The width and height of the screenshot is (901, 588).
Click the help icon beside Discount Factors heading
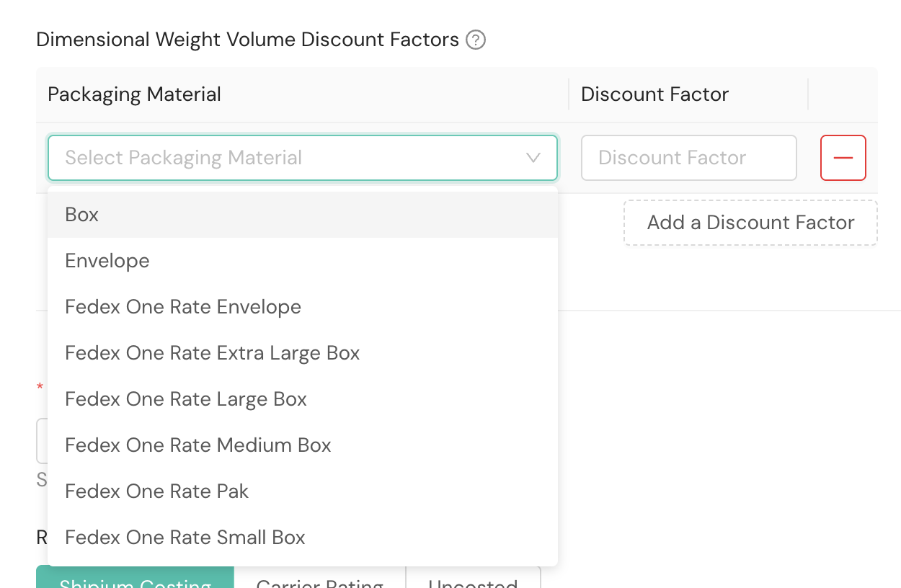tap(476, 40)
